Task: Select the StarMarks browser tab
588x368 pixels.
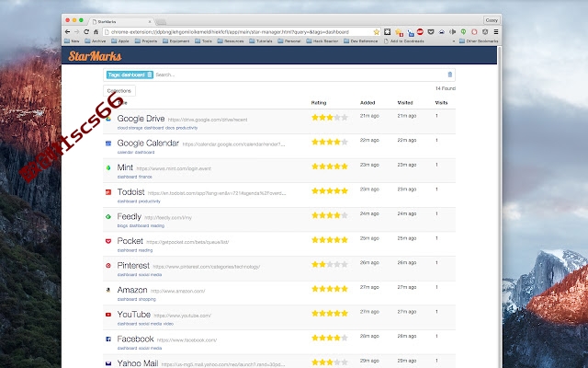Action: [x=120, y=21]
